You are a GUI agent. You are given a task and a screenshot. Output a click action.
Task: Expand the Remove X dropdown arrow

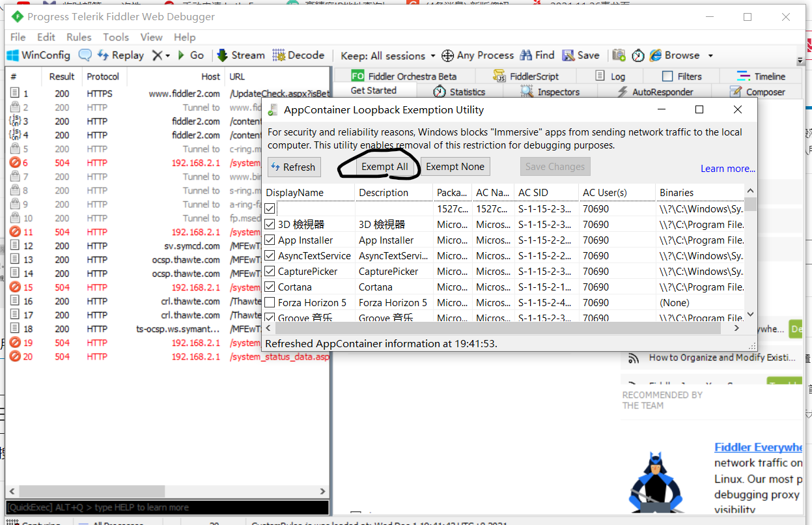coord(167,56)
